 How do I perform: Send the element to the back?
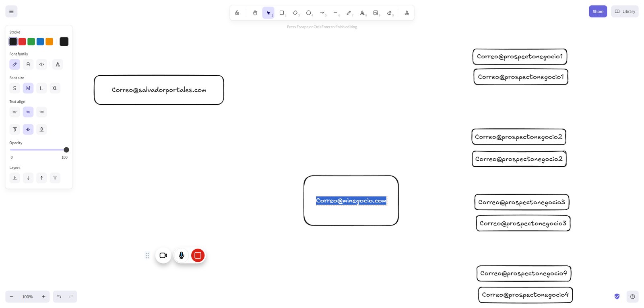click(15, 178)
